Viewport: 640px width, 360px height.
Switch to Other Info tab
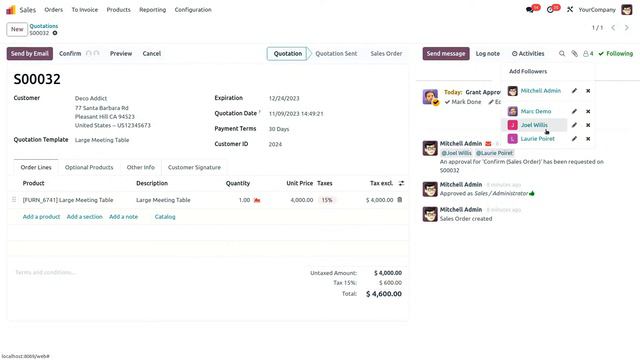point(140,167)
